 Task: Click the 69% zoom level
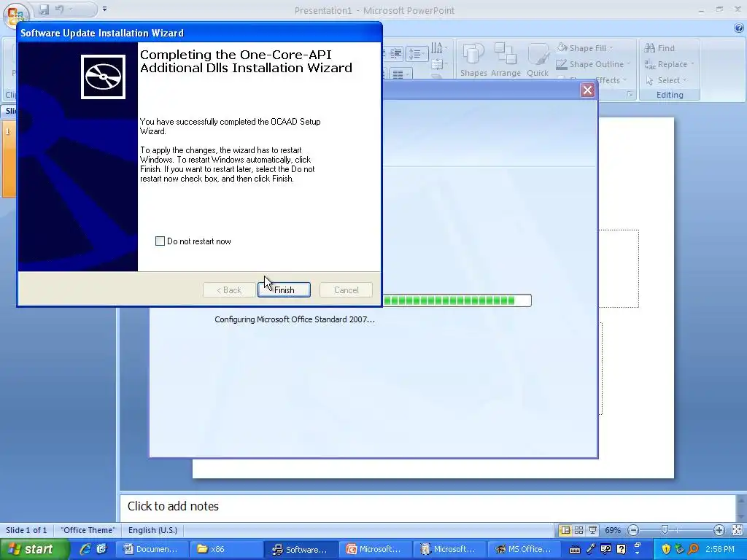pos(613,530)
